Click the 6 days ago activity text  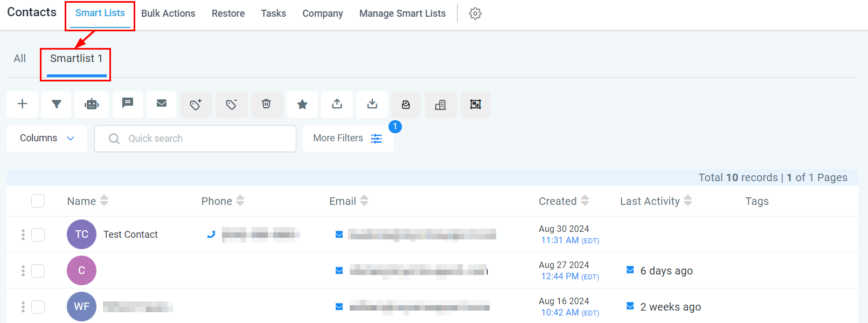pyautogui.click(x=666, y=271)
